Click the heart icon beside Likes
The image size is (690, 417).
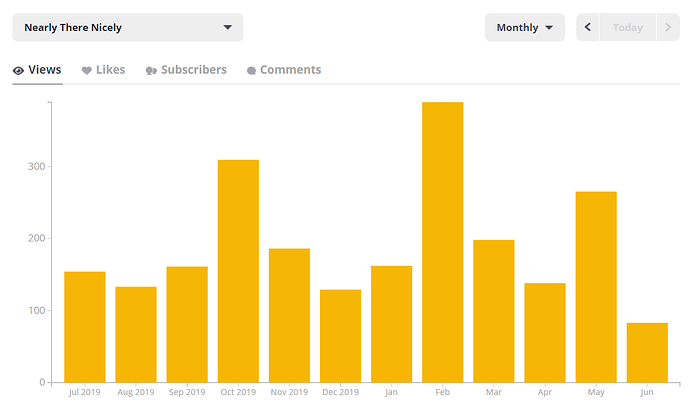coord(87,71)
